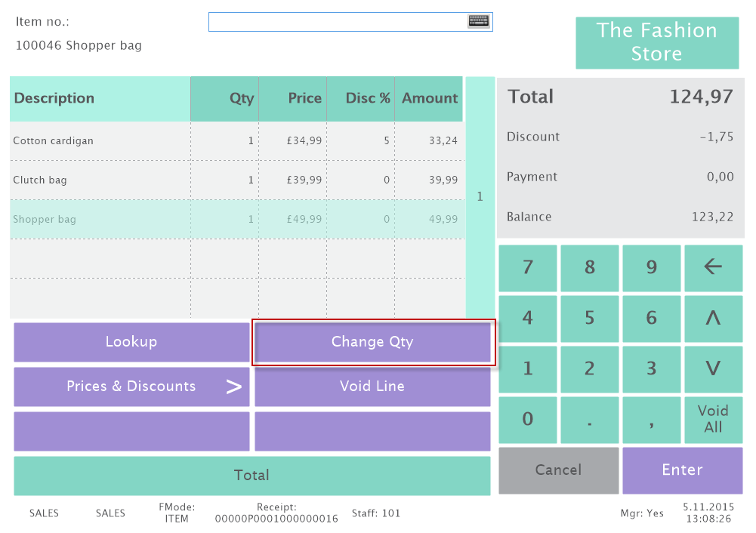This screenshot has height=533, width=756.
Task: Click the Change Qty button
Action: 373,342
